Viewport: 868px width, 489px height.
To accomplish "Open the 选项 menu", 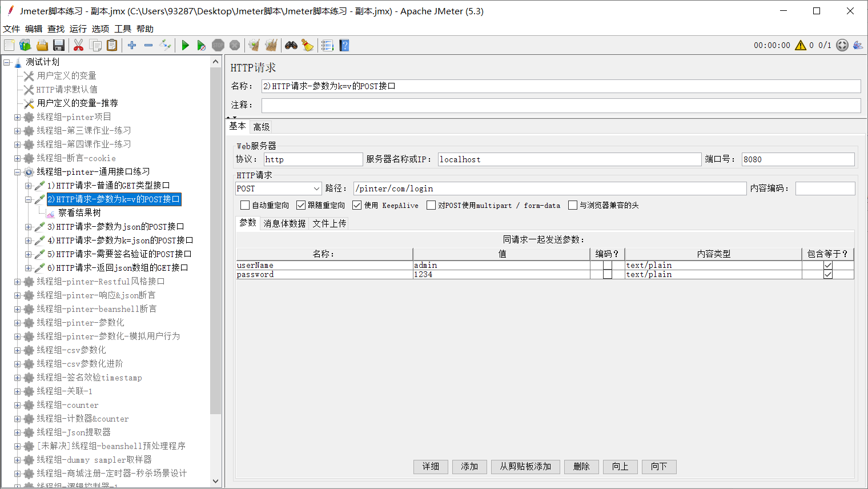I will [x=101, y=29].
